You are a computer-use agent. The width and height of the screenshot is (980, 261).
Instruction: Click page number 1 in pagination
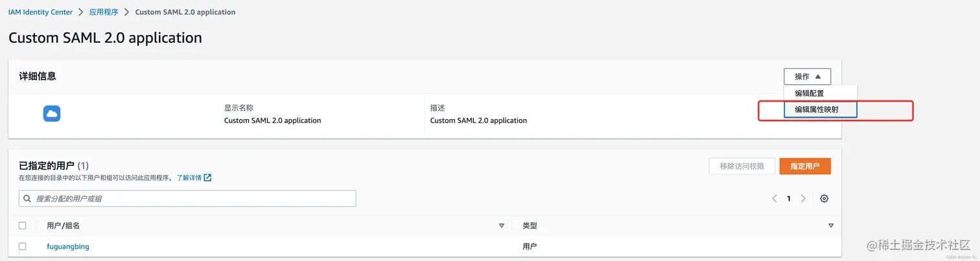789,199
